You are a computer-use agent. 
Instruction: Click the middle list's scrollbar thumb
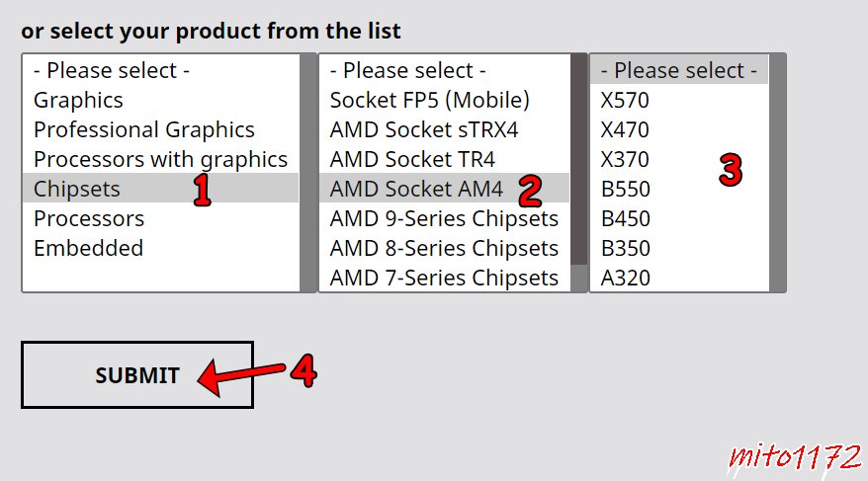579,159
